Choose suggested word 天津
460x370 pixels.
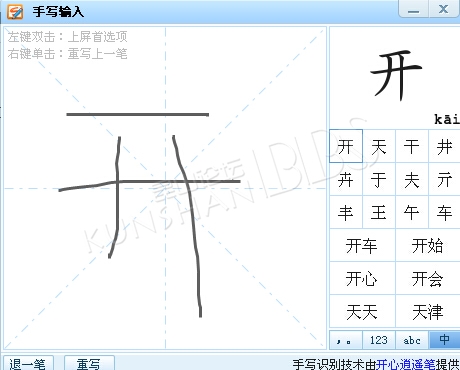coord(428,311)
